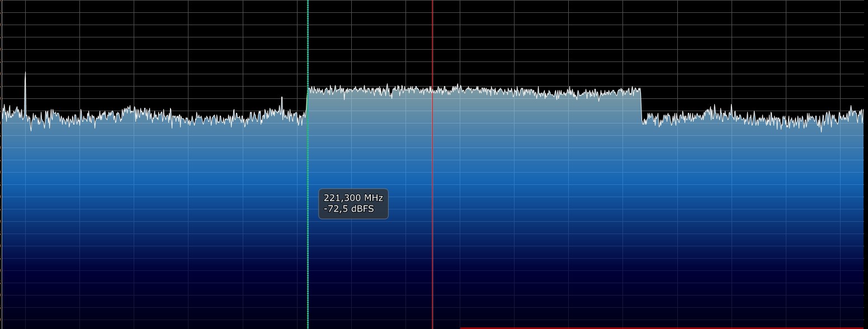Click the red bar along the bottom edge
The height and width of the screenshot is (329, 868).
point(662,328)
